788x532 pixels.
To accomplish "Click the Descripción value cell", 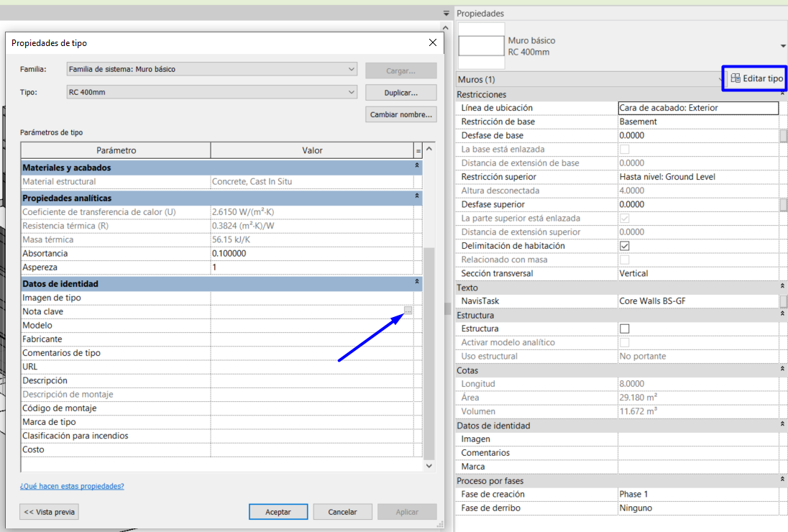I will tap(312, 380).
